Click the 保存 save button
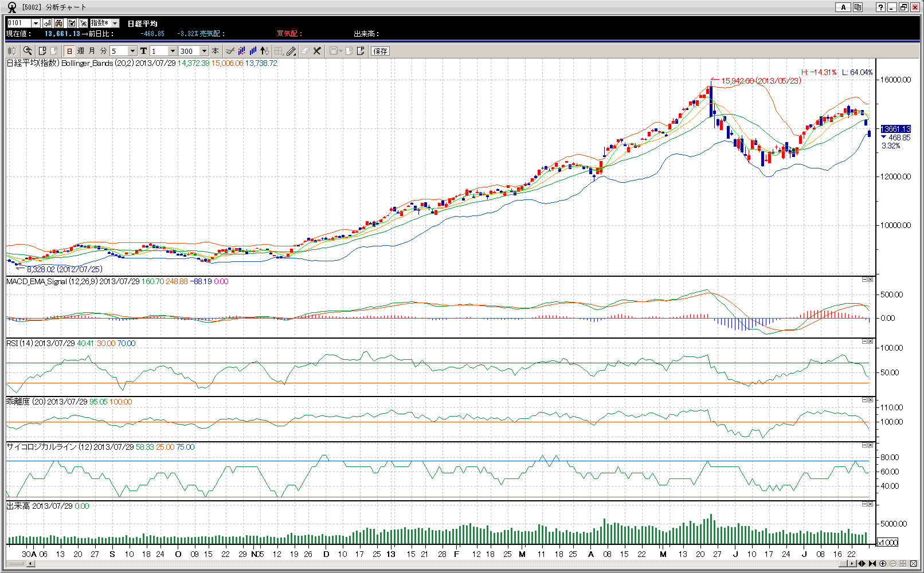This screenshot has width=924, height=573. (x=380, y=51)
